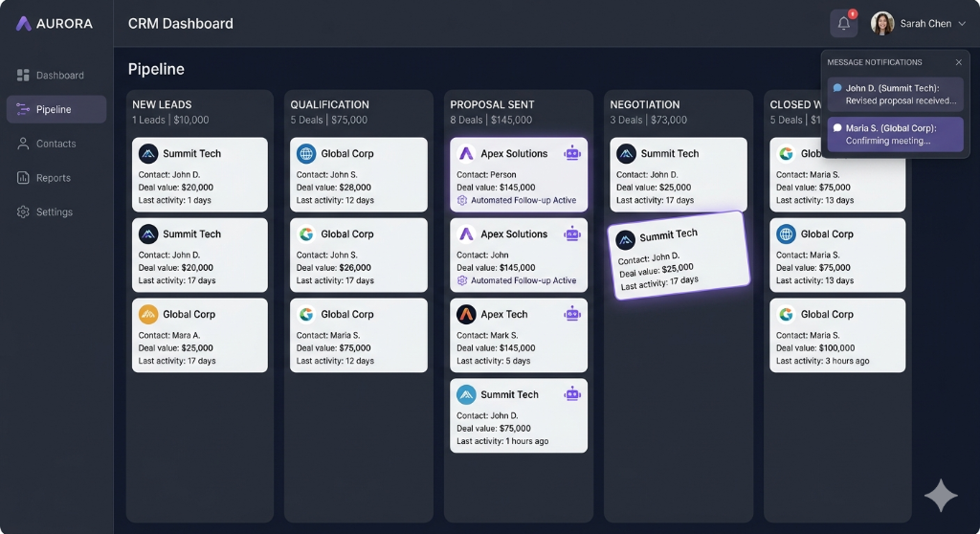Click logo on Qualification Global Corp $75,000 card

point(306,314)
